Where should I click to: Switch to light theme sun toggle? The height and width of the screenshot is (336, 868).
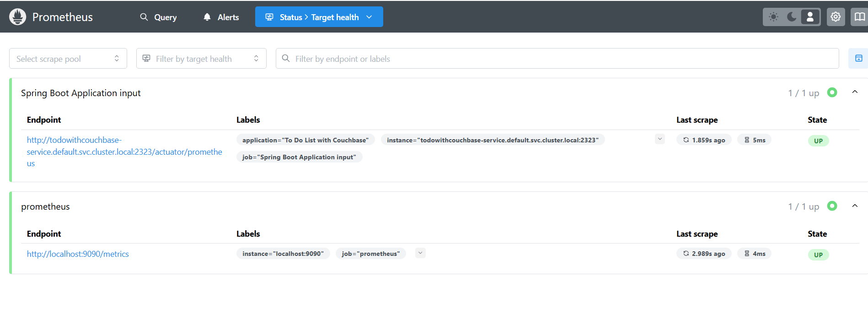coord(773,17)
